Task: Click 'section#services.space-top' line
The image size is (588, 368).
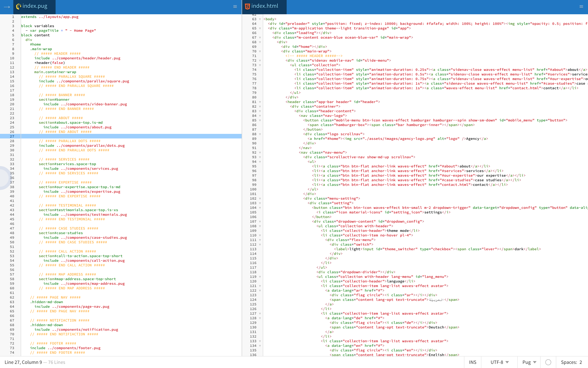Action: [67, 164]
